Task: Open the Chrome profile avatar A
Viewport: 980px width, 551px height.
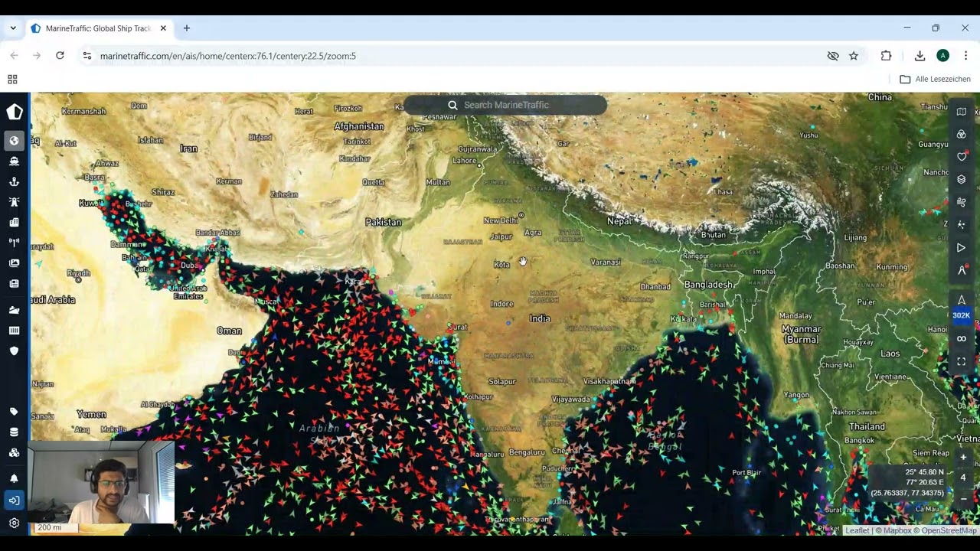Action: click(943, 56)
